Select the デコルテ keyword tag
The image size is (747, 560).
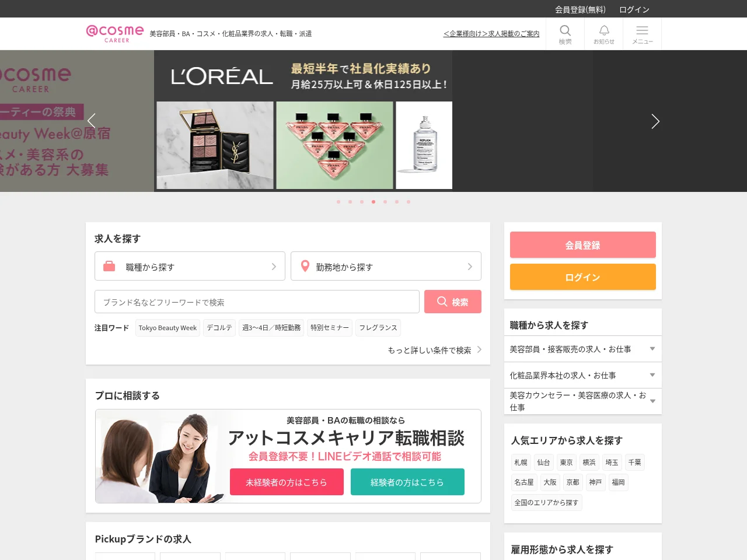pos(219,328)
